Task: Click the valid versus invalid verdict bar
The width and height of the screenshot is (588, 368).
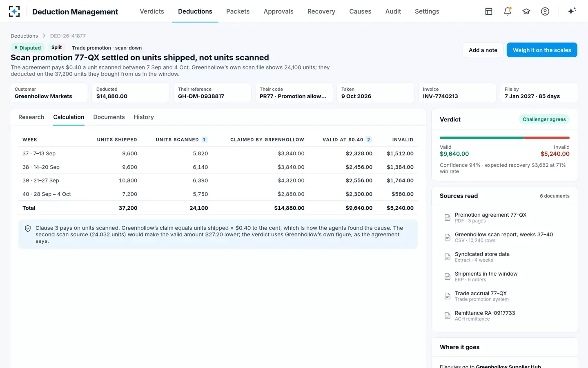Action: point(505,138)
